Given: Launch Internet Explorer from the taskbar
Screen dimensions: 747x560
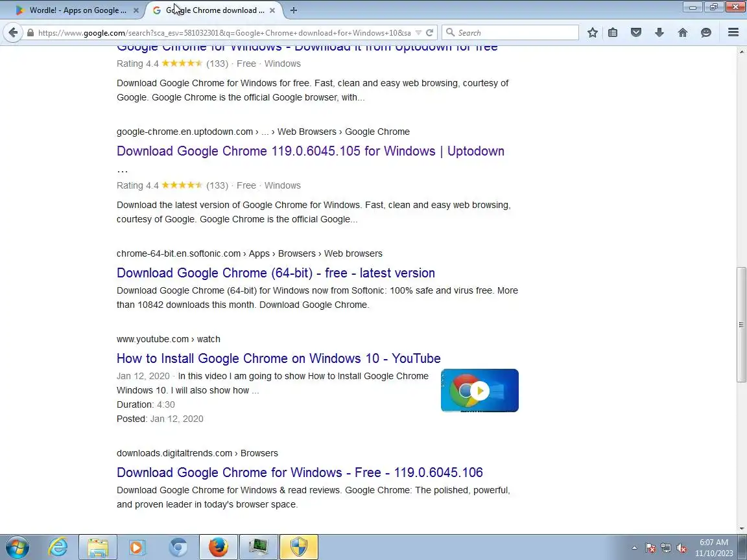Looking at the screenshot, I should pyautogui.click(x=58, y=547).
